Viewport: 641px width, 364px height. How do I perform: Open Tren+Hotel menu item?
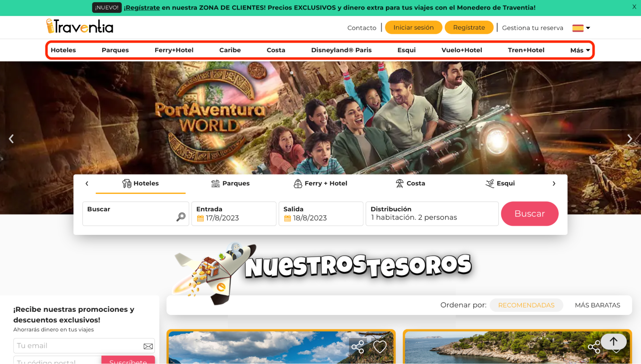[x=526, y=50]
